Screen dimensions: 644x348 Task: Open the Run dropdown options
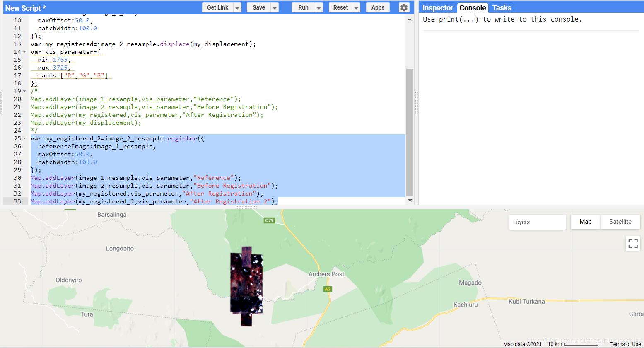click(x=318, y=7)
